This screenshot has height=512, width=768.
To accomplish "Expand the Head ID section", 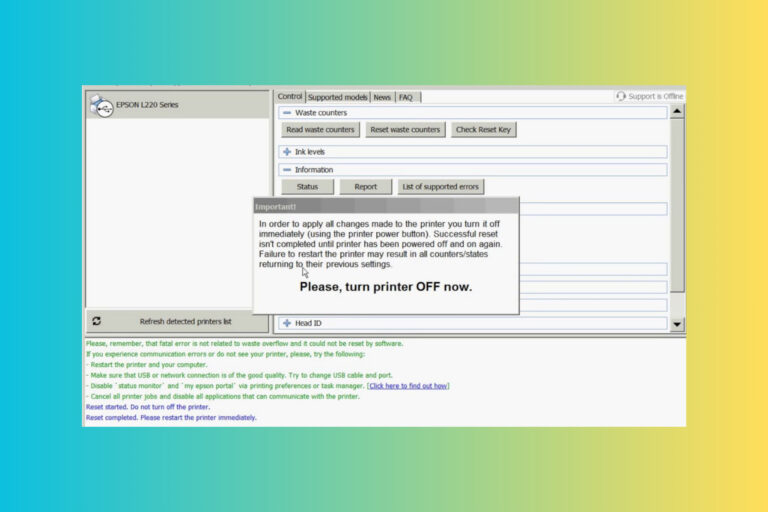I will point(287,323).
